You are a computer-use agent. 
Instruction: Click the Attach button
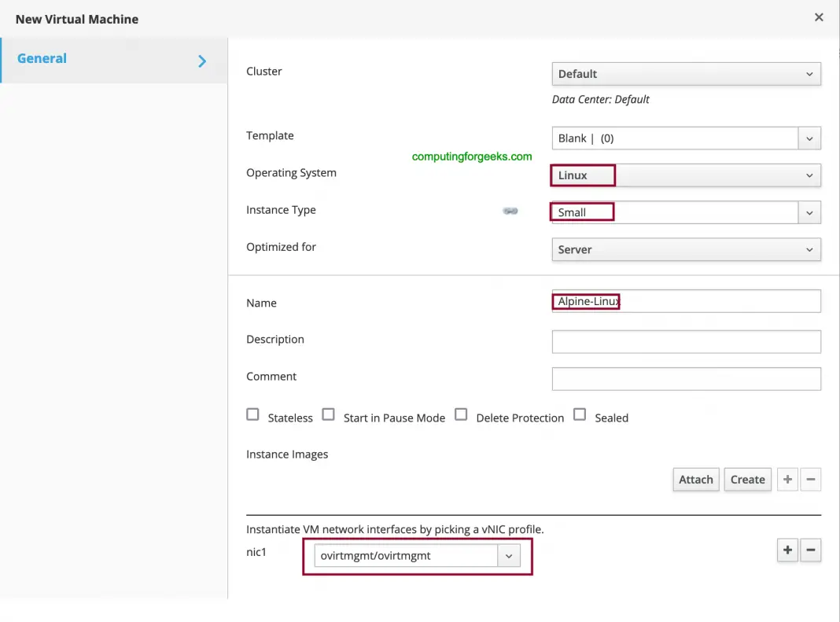tap(695, 479)
